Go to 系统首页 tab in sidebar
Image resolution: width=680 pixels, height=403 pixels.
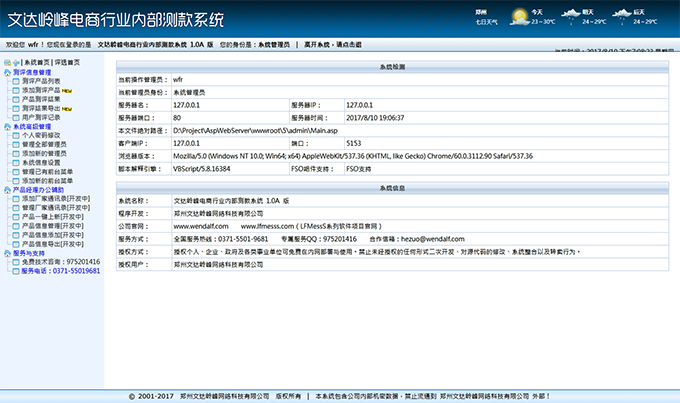tap(38, 62)
